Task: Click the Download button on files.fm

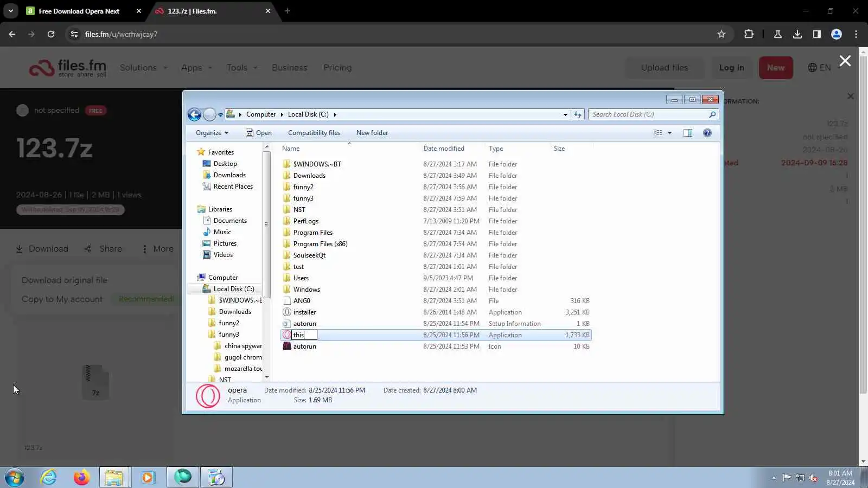Action: [42, 249]
